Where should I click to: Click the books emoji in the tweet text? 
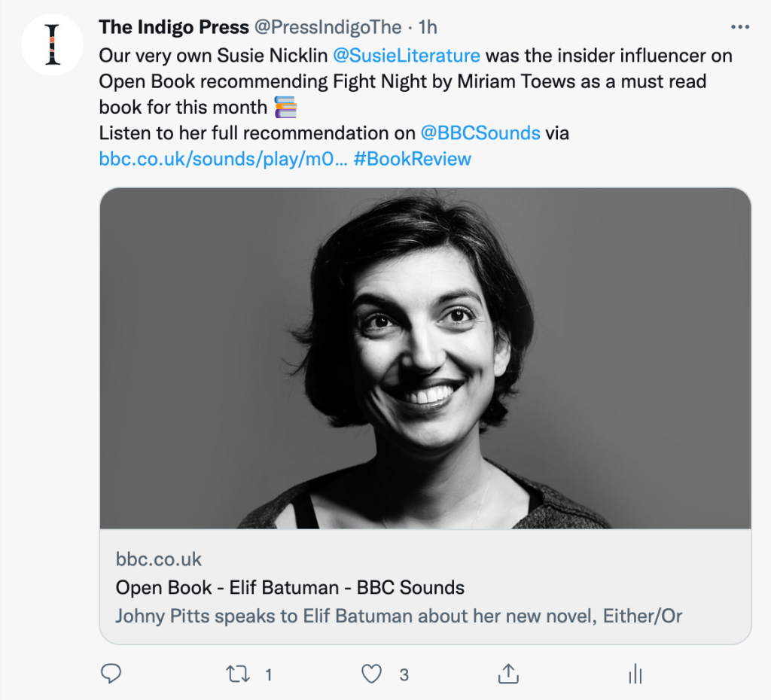click(x=284, y=107)
